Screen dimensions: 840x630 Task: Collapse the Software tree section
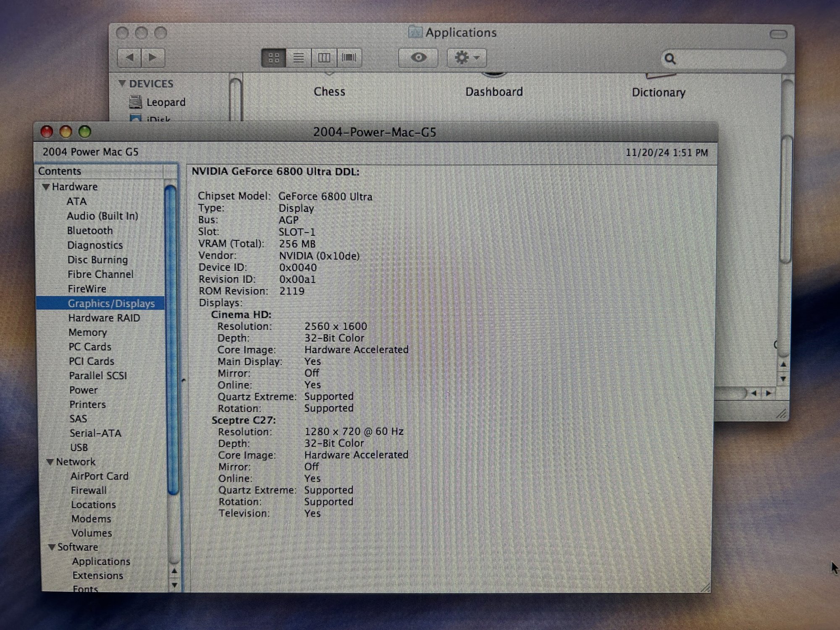52,547
